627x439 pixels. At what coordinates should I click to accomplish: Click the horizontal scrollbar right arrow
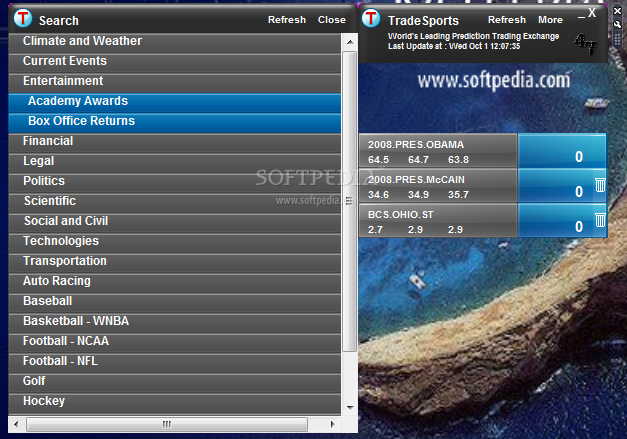coord(333,424)
